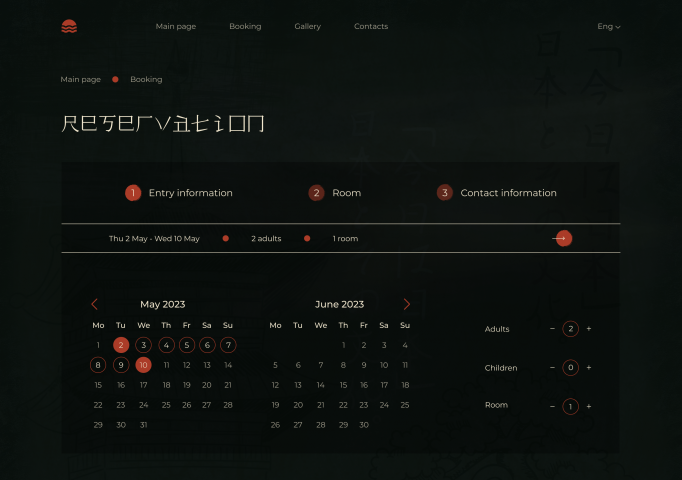Click the 2 adults summary text
682x480 pixels.
tap(266, 239)
